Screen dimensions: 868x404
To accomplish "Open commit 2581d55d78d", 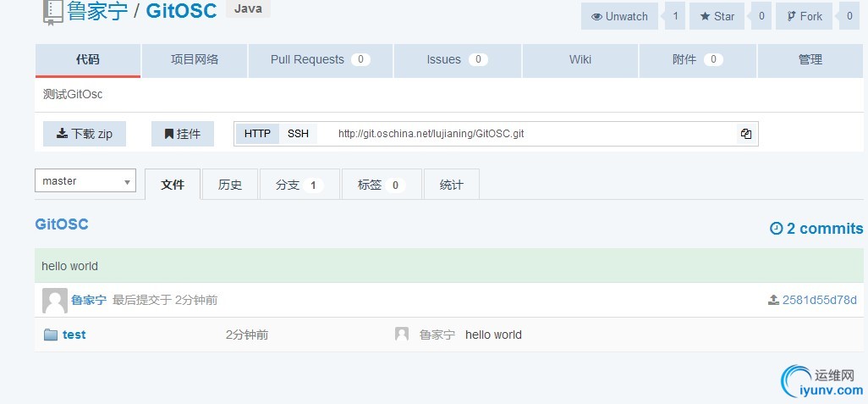I will (819, 301).
